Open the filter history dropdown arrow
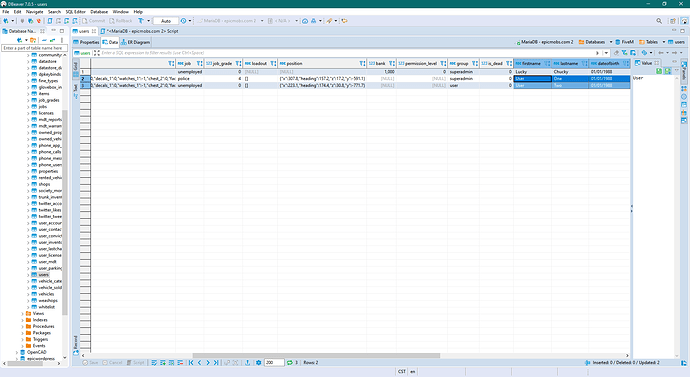Screen dimensions: 690x377 click(606, 53)
